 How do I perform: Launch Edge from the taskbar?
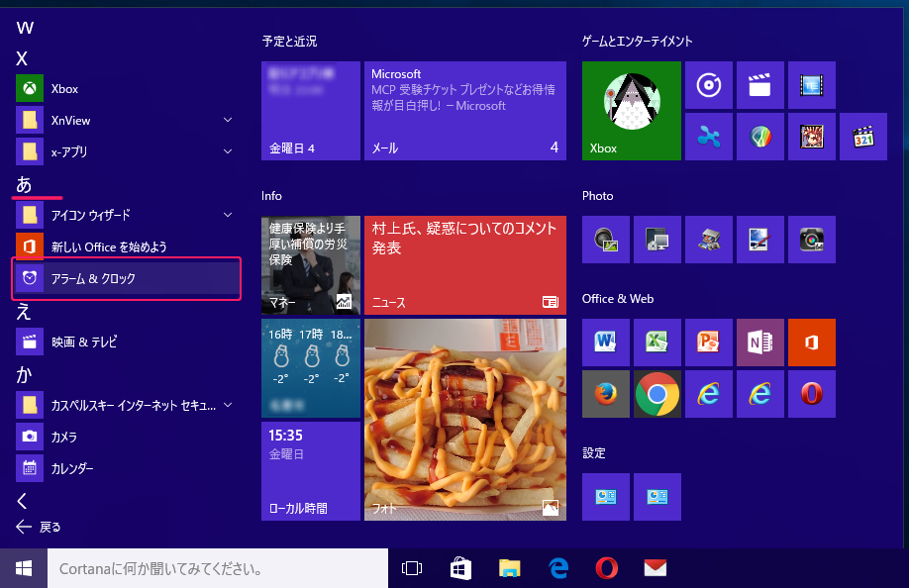pyautogui.click(x=558, y=568)
